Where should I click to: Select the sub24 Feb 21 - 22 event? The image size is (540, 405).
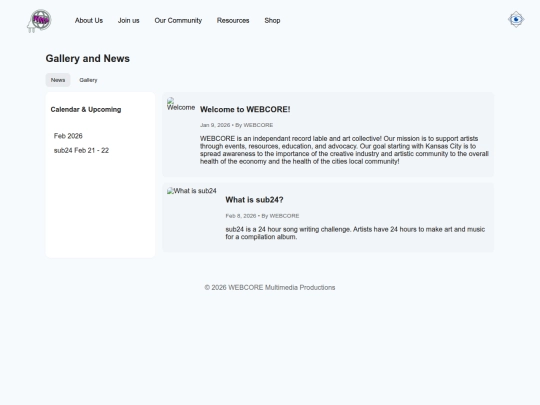coord(81,150)
